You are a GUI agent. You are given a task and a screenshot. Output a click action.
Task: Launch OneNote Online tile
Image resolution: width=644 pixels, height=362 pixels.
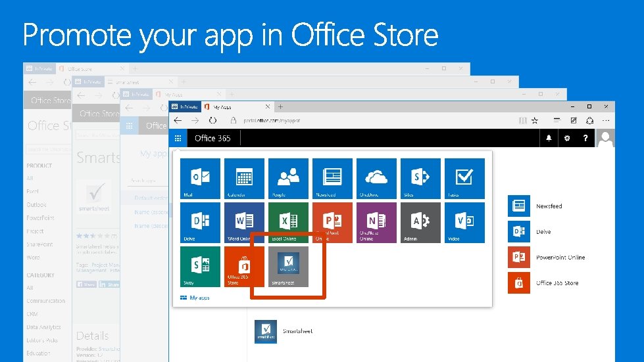[x=376, y=223]
